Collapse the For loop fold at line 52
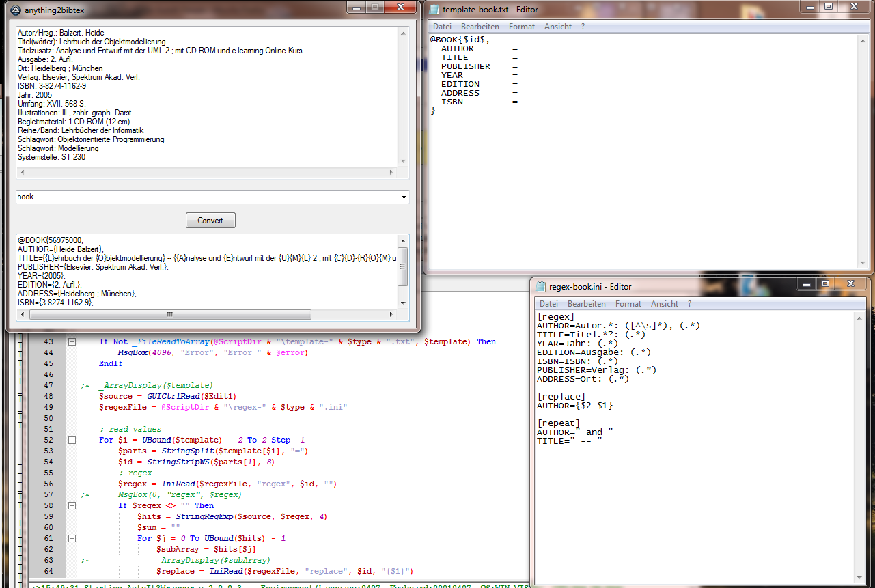This screenshot has height=588, width=875. click(71, 440)
